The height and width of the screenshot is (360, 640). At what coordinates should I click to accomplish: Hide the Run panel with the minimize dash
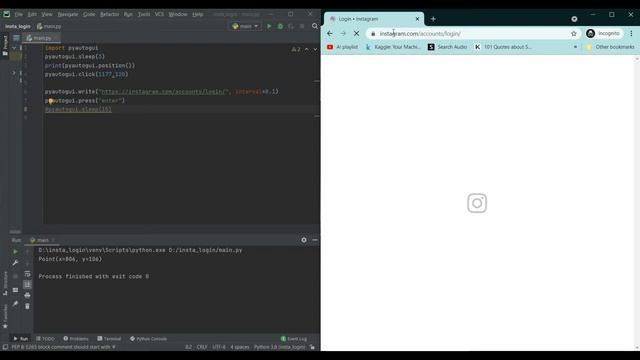(315, 240)
